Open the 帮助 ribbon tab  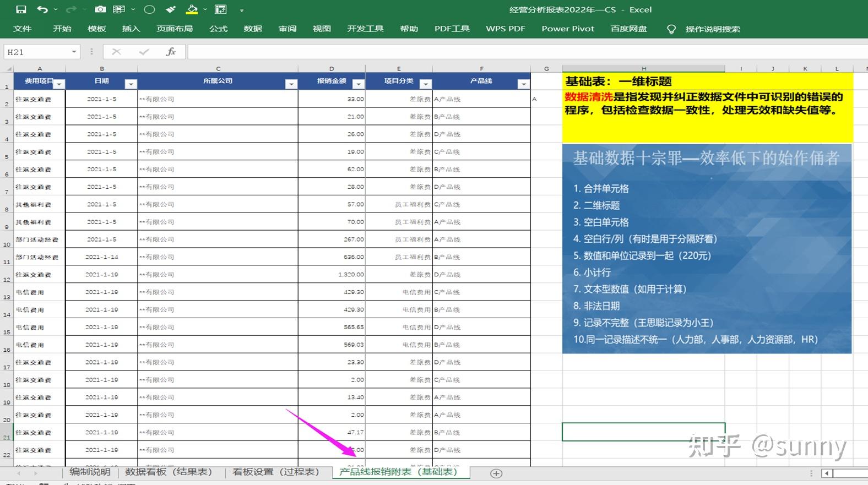[x=409, y=29]
